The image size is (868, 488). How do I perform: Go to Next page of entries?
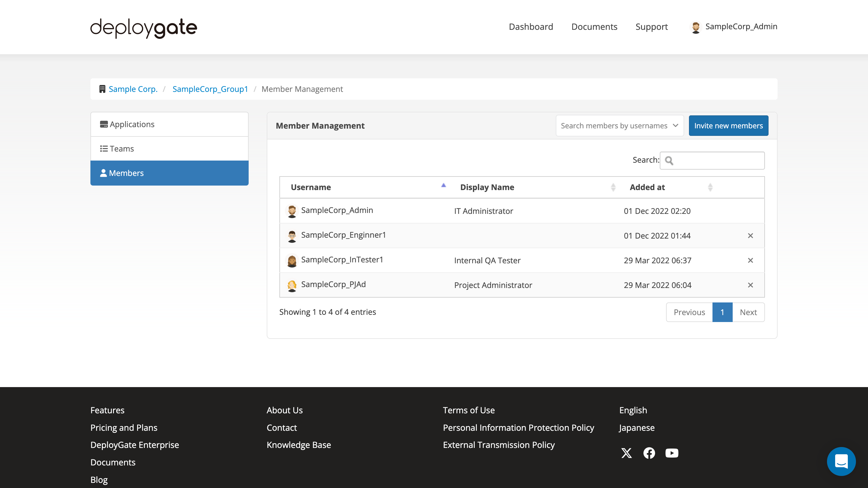(748, 312)
